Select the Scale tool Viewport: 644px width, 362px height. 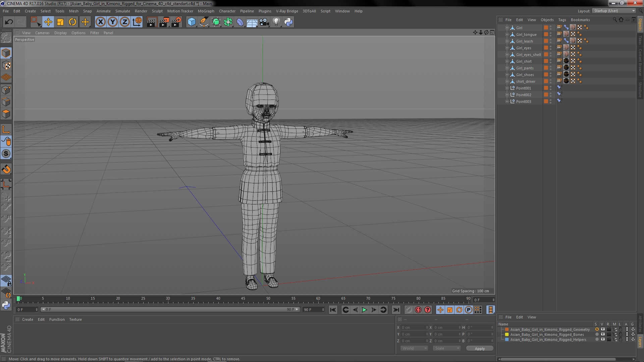[60, 22]
